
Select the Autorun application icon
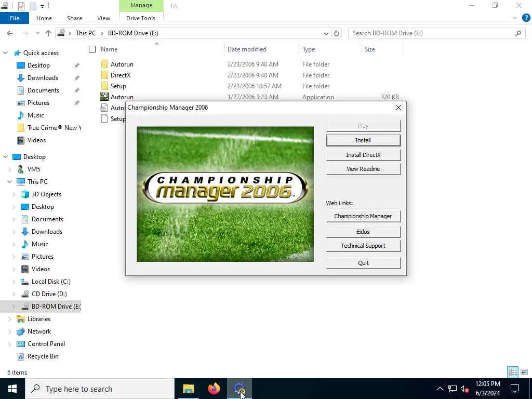point(104,97)
